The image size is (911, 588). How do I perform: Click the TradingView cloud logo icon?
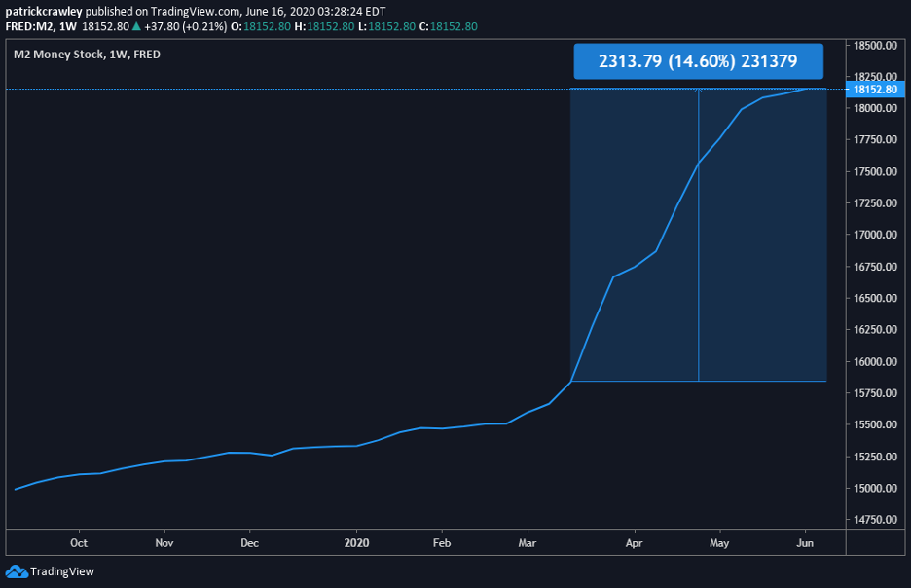click(17, 571)
